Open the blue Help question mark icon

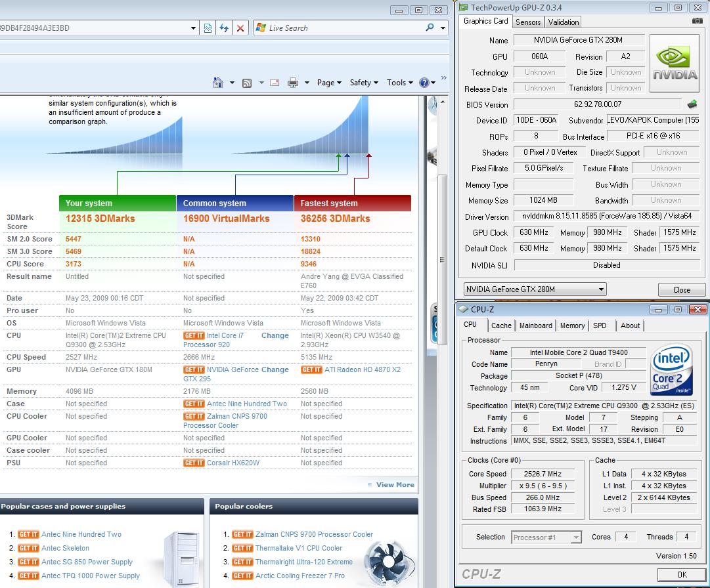coord(424,82)
